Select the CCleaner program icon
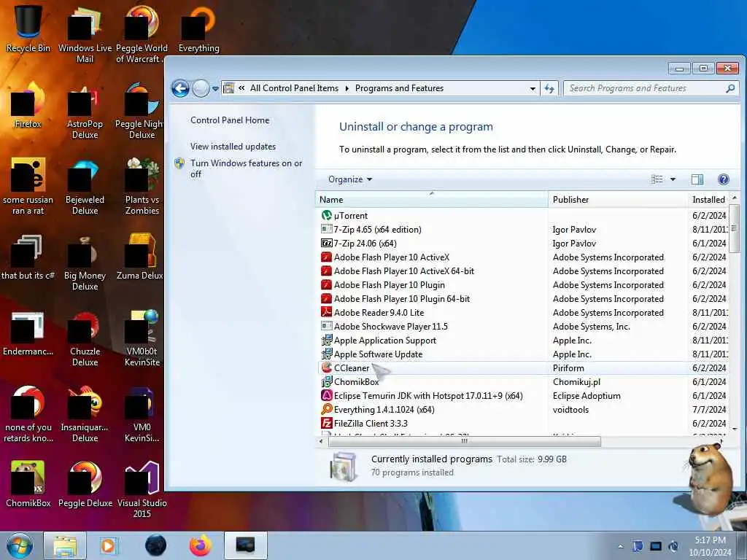This screenshot has height=560, width=747. [x=326, y=367]
